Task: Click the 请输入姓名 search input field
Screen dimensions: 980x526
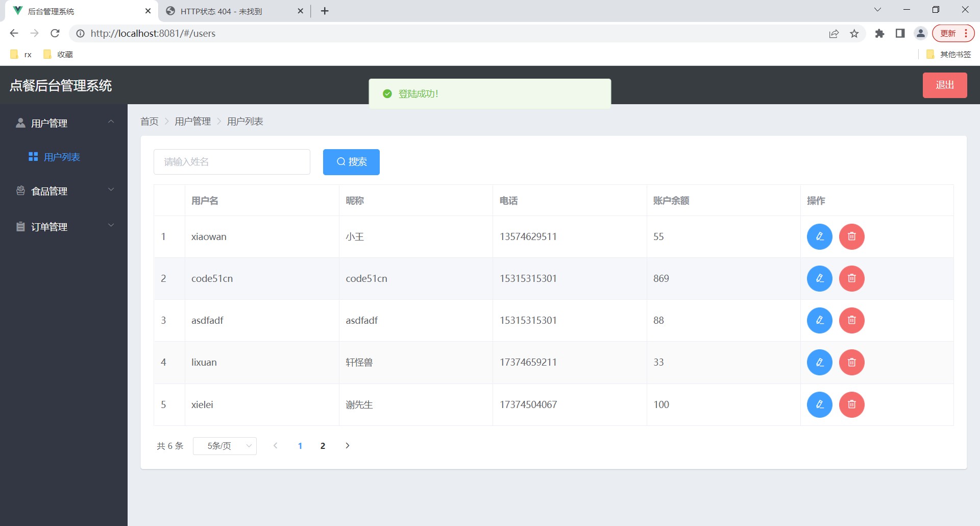Action: [x=232, y=162]
